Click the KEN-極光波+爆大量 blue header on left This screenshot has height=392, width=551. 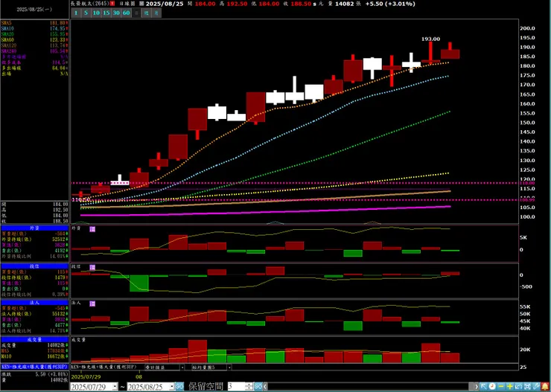click(x=34, y=366)
